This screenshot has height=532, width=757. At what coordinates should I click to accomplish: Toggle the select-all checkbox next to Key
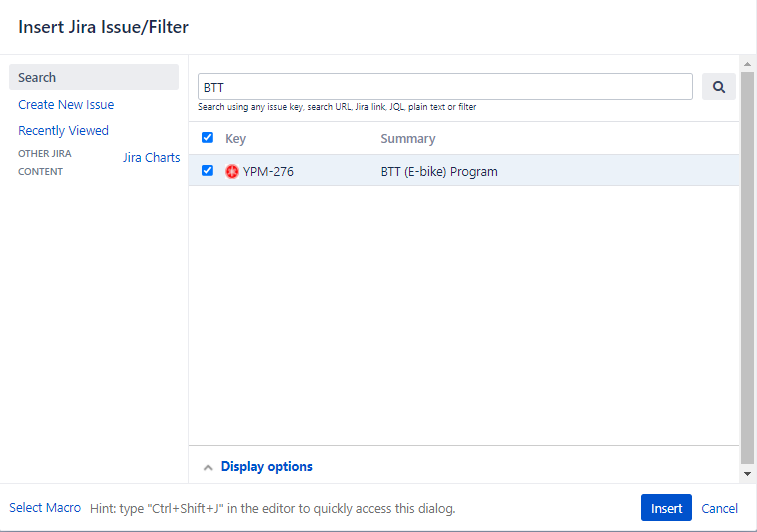point(208,138)
